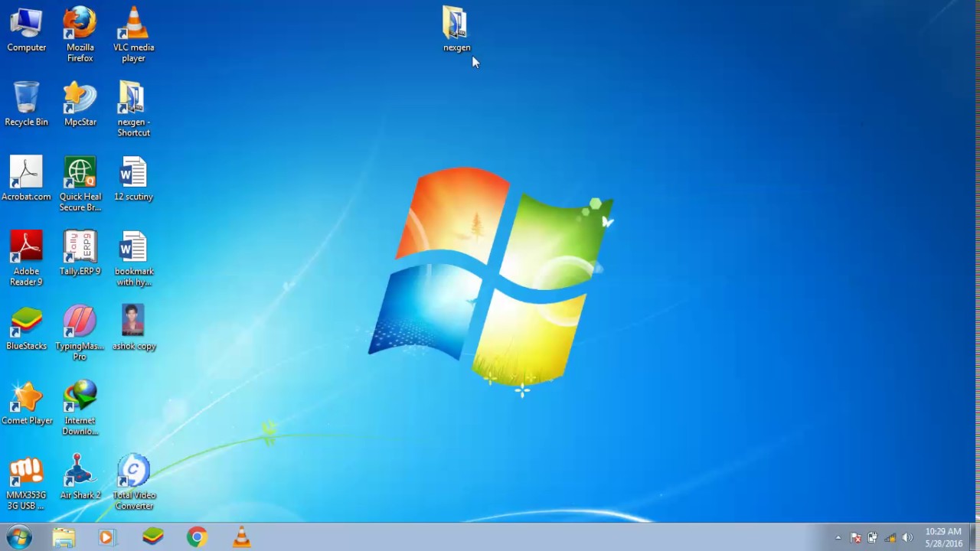Select the Quick Heal Secure Browser icon
The image size is (980, 551).
(80, 184)
